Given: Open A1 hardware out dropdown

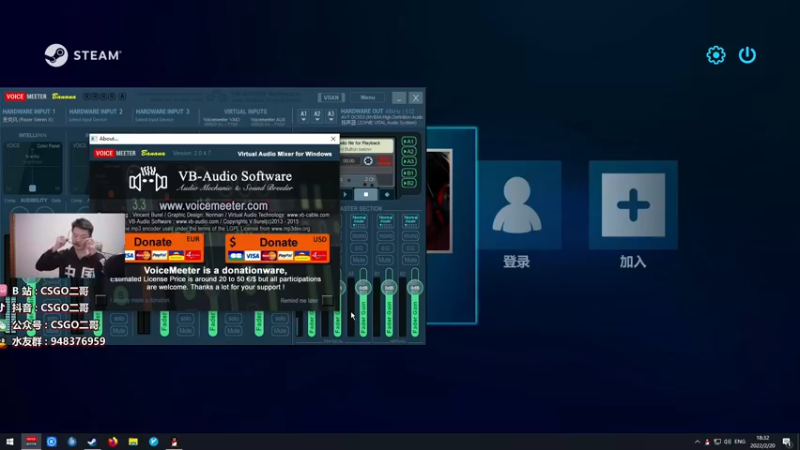Looking at the screenshot, I should point(304,116).
